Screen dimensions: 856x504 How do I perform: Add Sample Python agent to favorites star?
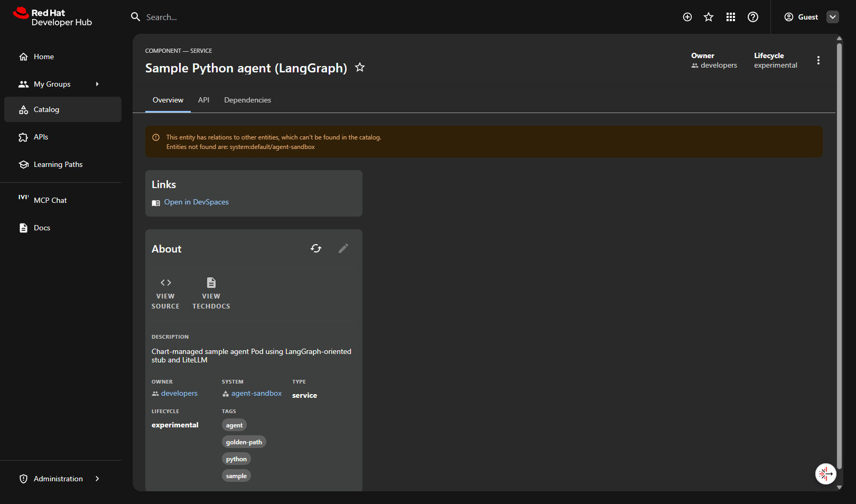click(x=360, y=67)
